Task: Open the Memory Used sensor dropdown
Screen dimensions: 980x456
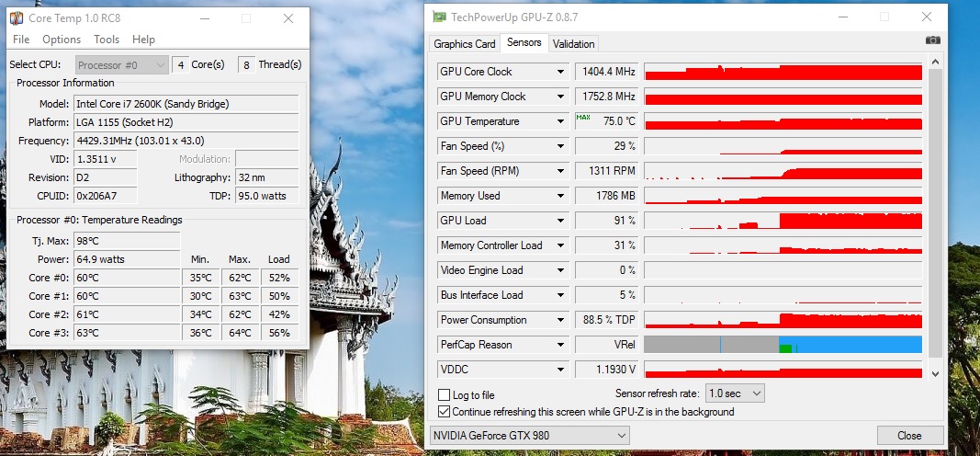Action: [x=560, y=196]
